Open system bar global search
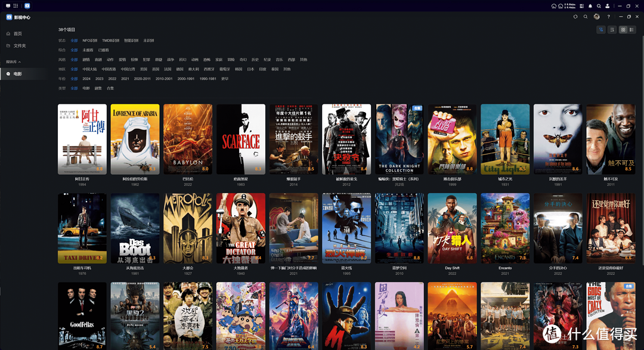This screenshot has width=644, height=350. click(x=599, y=6)
